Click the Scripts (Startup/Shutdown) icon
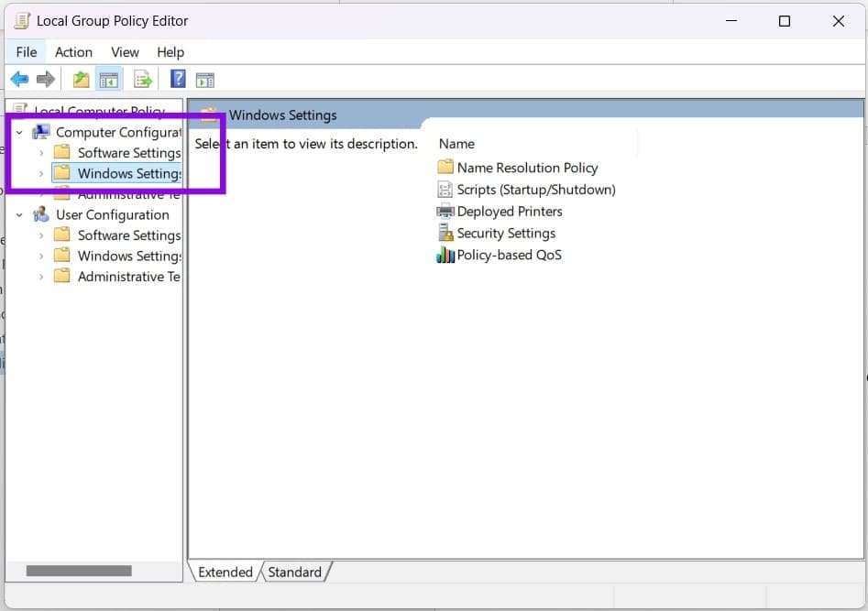This screenshot has width=868, height=611. tap(445, 190)
